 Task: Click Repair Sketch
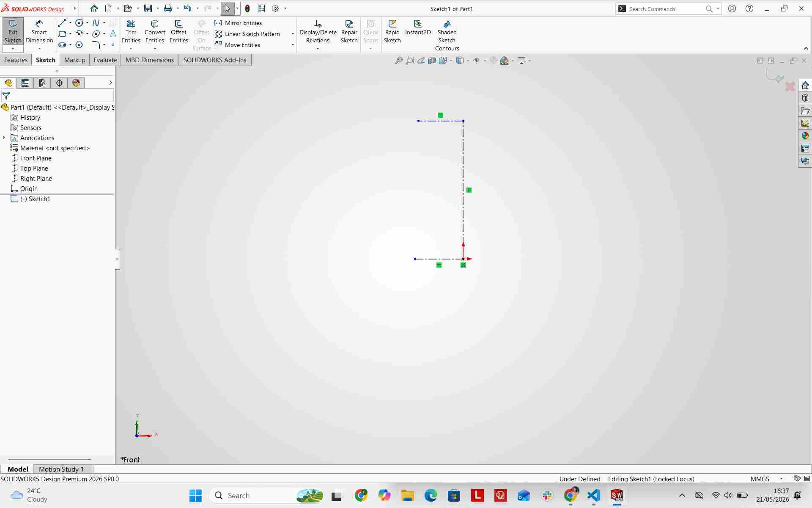click(349, 32)
